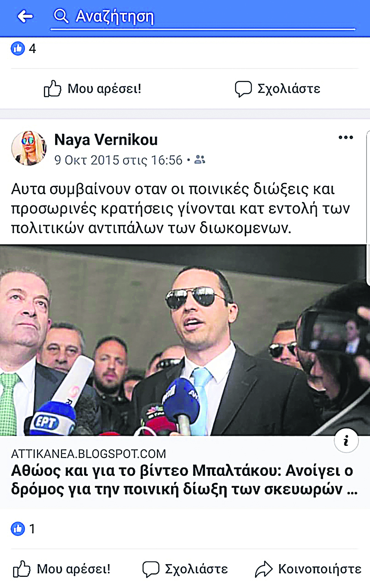Open Naya Vernikou's profile picture
This screenshot has width=370, height=588.
[29, 148]
